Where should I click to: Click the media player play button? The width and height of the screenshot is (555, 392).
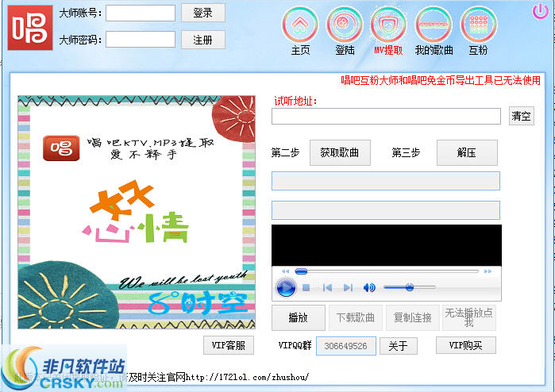pos(286,287)
